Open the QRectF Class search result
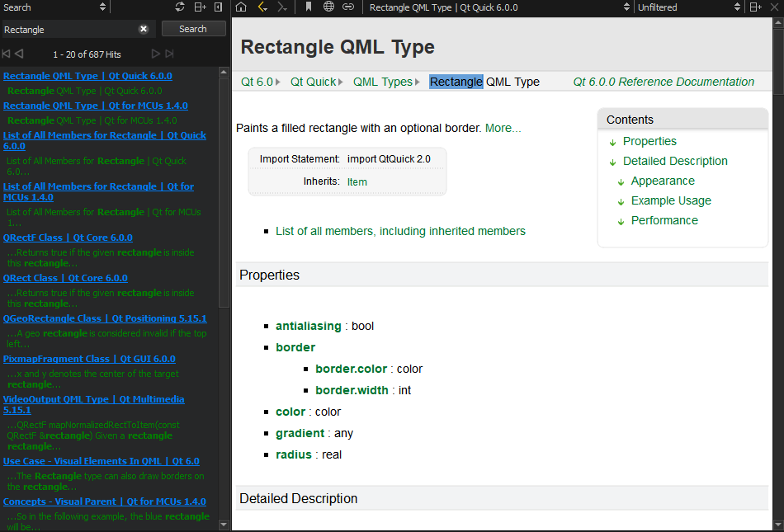This screenshot has width=784, height=532. point(68,238)
